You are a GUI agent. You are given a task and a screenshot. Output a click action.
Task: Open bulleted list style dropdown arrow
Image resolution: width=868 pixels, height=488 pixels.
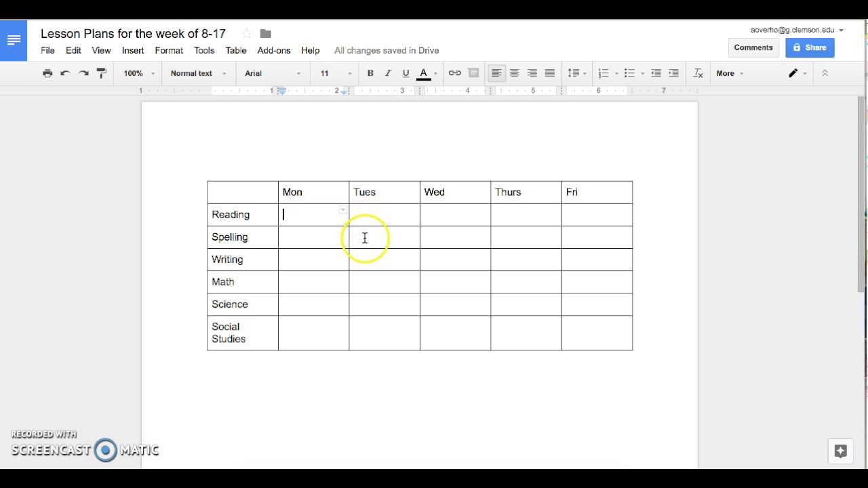[x=642, y=73]
